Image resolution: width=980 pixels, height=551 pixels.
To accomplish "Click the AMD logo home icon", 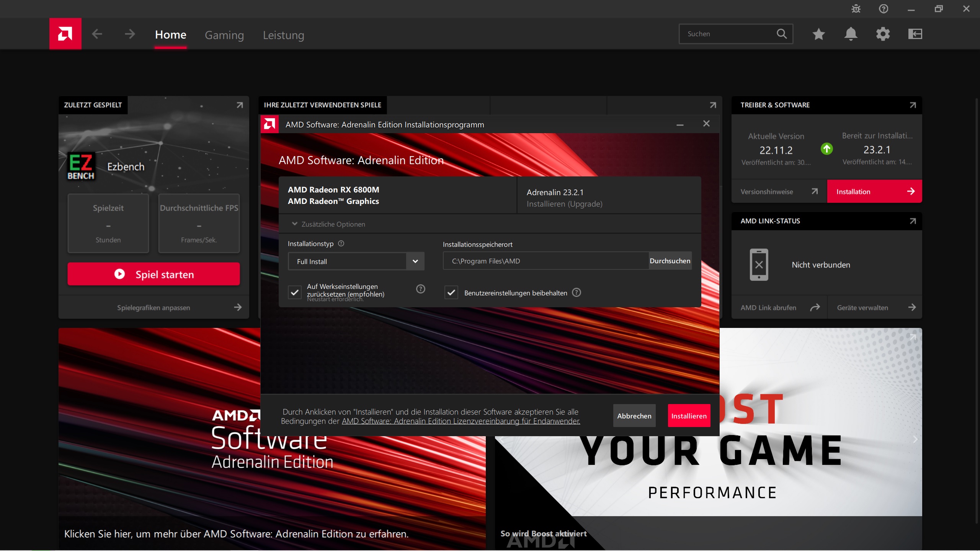I will pyautogui.click(x=65, y=34).
